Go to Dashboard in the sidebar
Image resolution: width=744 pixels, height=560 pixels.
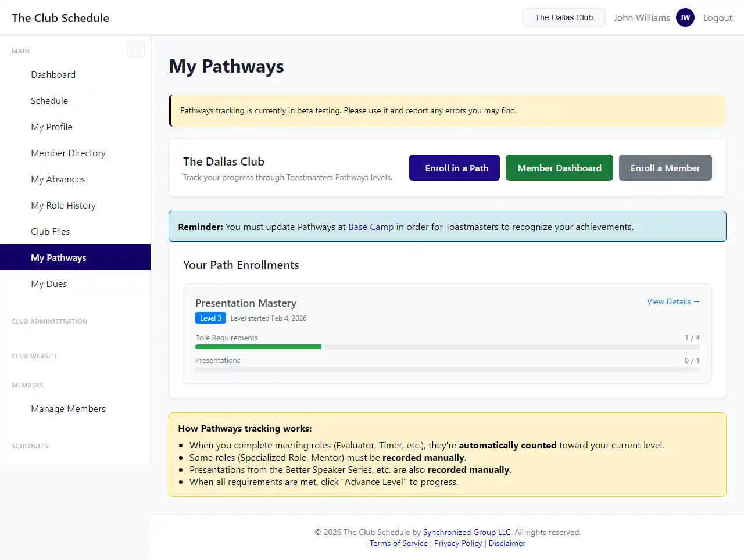pos(53,74)
